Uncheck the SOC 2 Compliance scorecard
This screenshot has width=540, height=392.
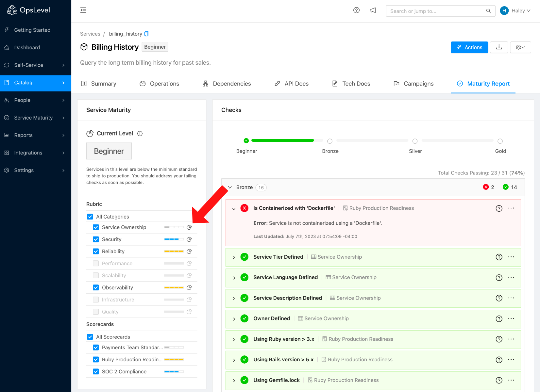96,372
